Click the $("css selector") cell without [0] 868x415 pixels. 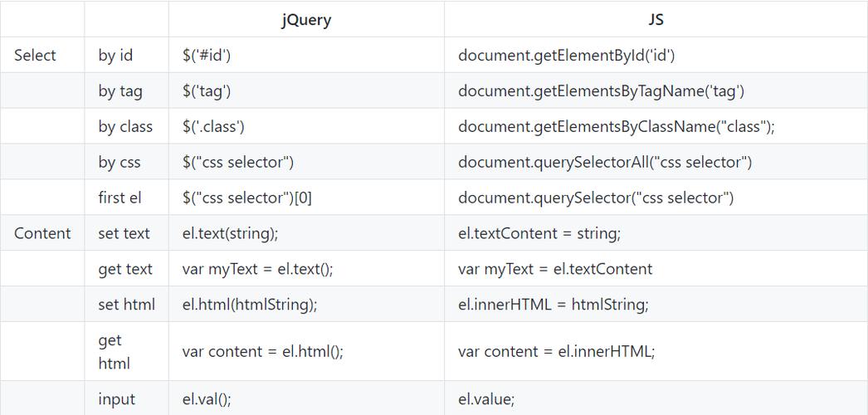[x=306, y=162]
